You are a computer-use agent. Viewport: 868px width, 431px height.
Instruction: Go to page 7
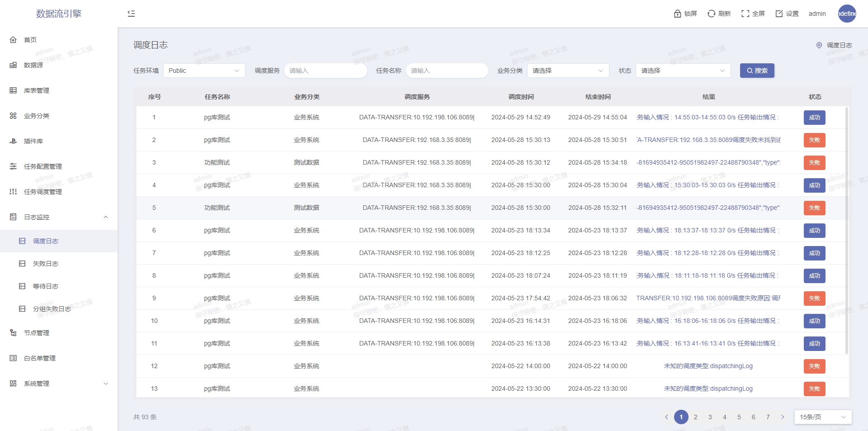tap(768, 417)
